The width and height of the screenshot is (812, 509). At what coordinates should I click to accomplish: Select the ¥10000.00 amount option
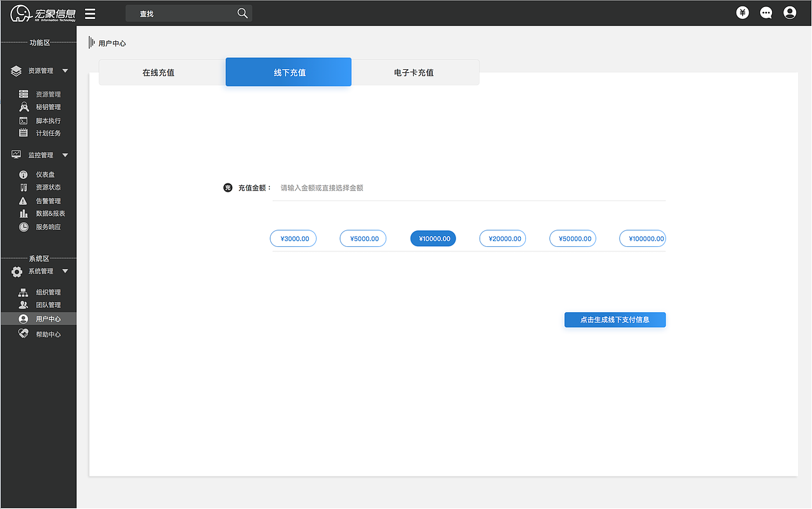click(433, 239)
